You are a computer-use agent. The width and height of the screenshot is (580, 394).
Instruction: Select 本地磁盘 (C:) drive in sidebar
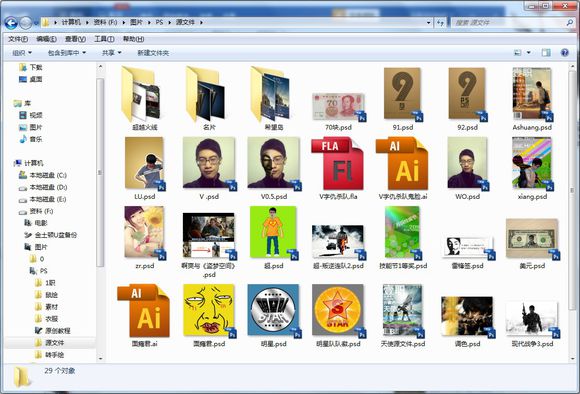(x=43, y=175)
